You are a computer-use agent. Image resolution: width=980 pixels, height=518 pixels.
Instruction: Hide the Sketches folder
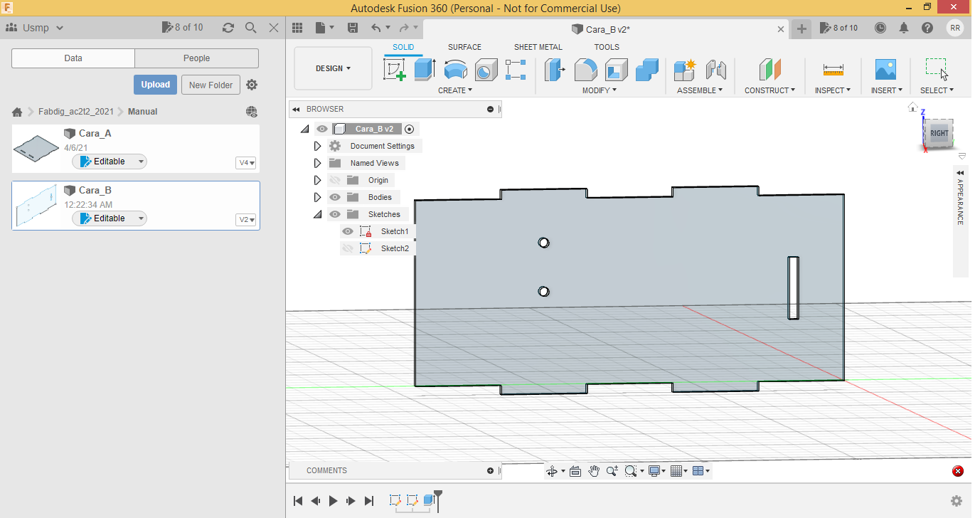[335, 214]
